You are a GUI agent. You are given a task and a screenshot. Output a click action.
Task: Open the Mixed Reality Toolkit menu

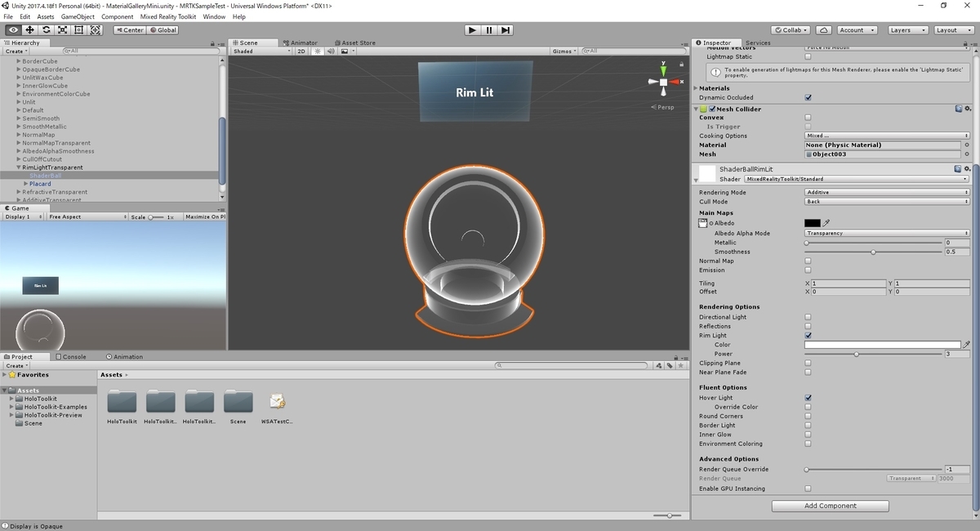[168, 16]
